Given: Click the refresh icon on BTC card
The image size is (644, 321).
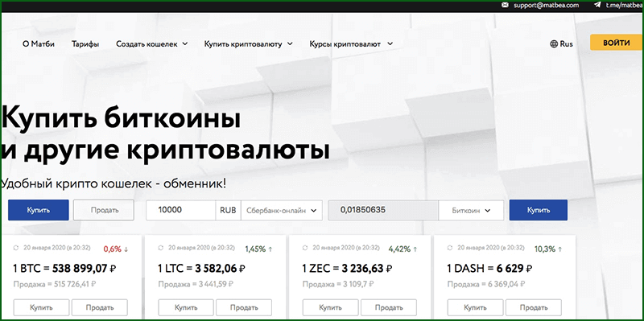Looking at the screenshot, I should pos(16,248).
